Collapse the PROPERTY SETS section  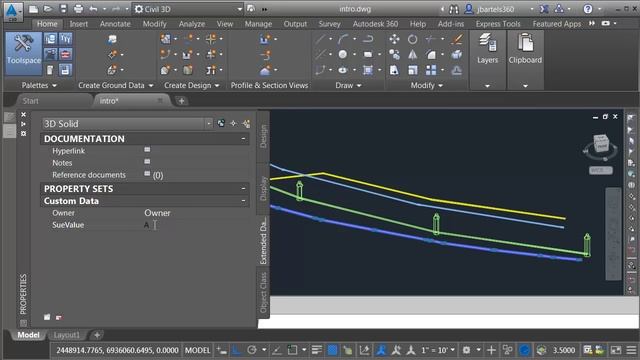(x=243, y=189)
